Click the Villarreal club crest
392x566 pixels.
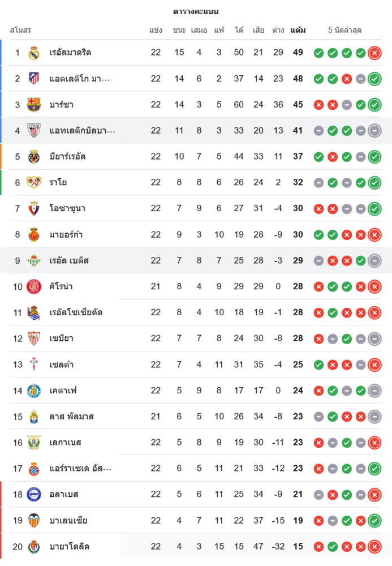(34, 157)
